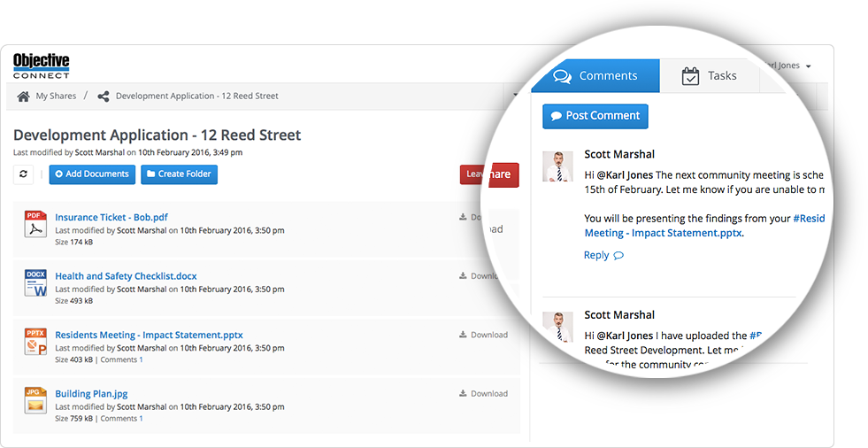Image resolution: width=868 pixels, height=448 pixels.
Task: Click the refresh icon button
Action: click(23, 174)
